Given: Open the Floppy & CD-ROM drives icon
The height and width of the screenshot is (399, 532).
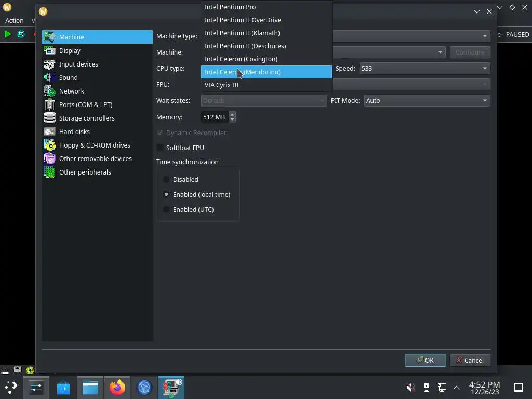Looking at the screenshot, I should (x=49, y=145).
